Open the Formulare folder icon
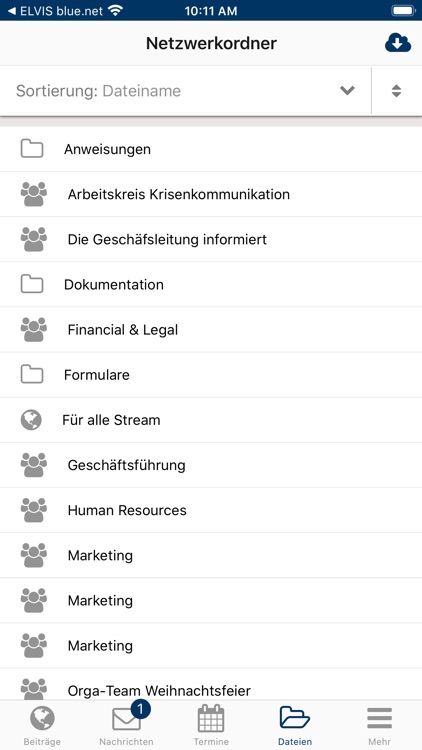The width and height of the screenshot is (422, 750). 32,375
